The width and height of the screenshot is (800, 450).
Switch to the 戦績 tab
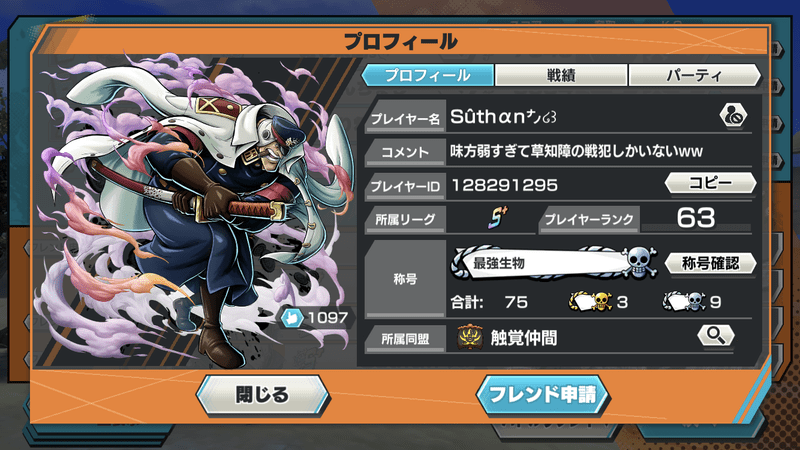(561, 76)
